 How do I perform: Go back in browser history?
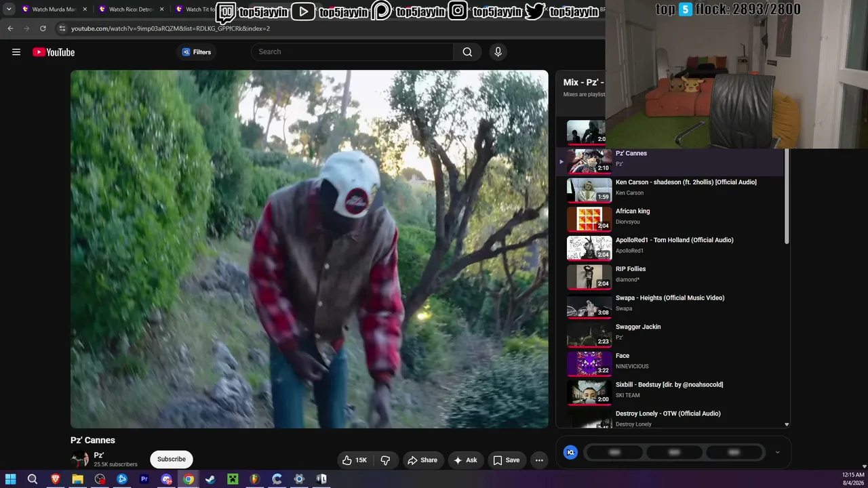coord(10,28)
